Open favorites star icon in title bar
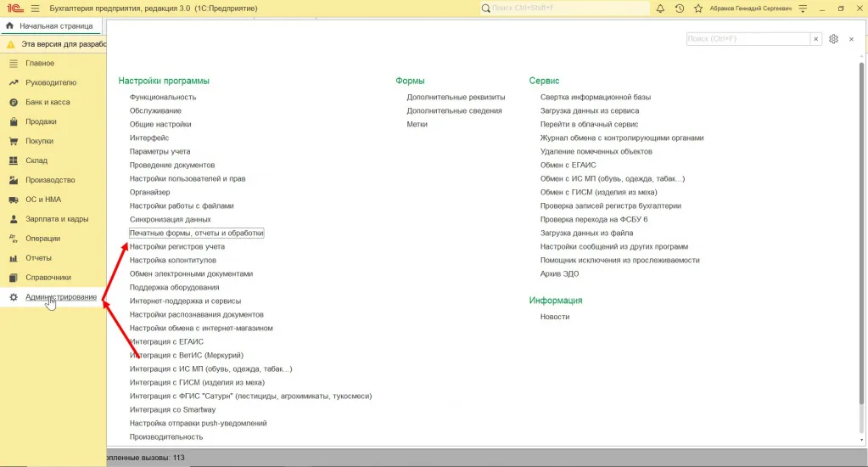868x467 pixels. [698, 8]
